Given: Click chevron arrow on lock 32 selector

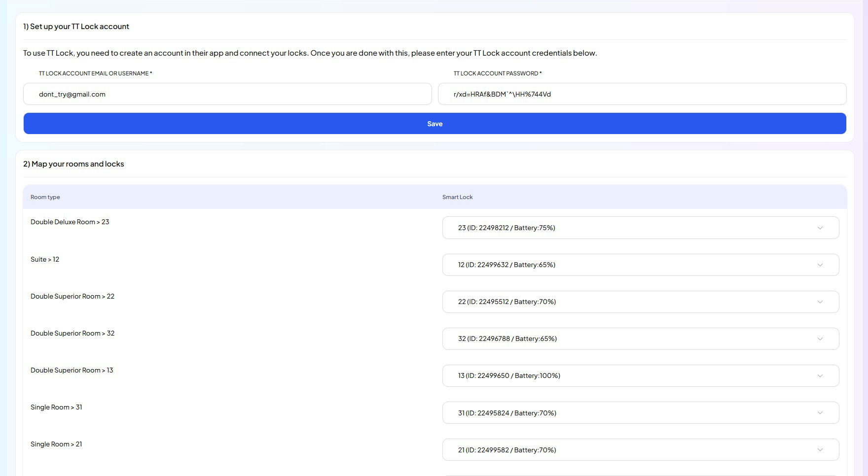Looking at the screenshot, I should click(820, 339).
